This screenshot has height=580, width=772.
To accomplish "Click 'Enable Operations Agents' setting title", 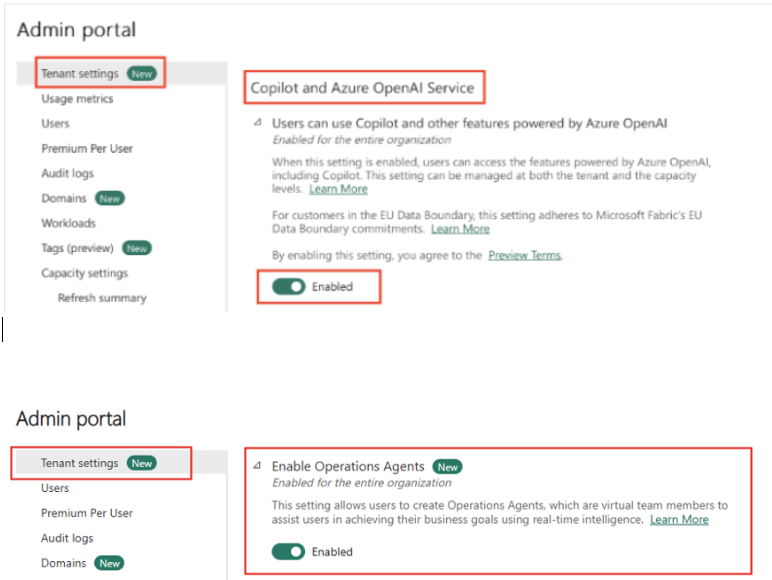I will click(348, 466).
